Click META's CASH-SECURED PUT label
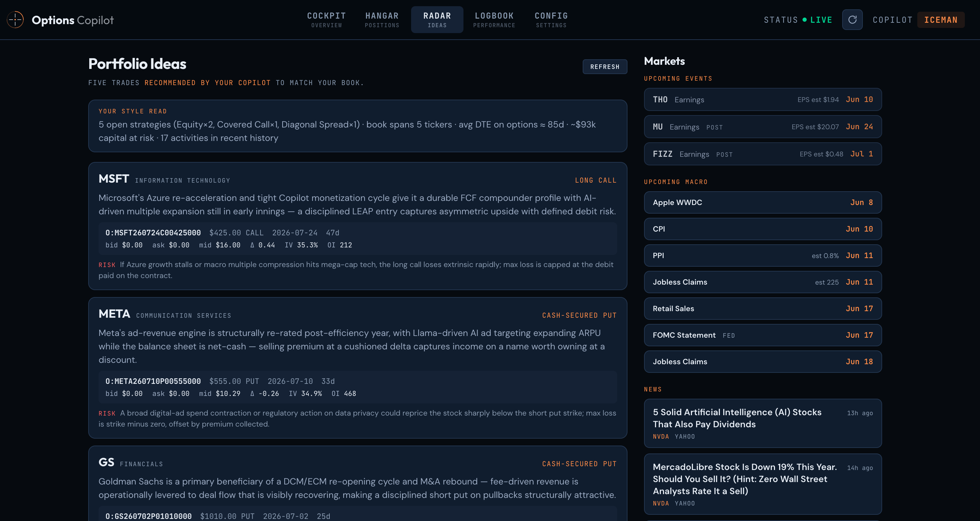 (x=579, y=315)
